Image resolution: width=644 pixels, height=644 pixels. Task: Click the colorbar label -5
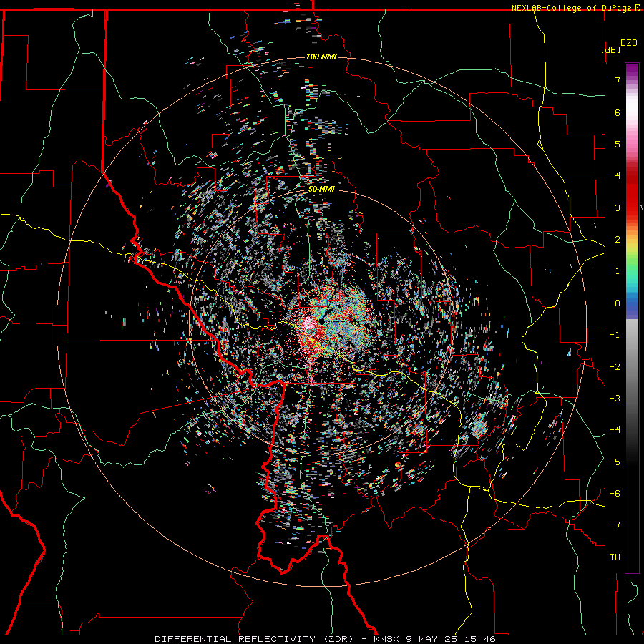[x=615, y=462]
